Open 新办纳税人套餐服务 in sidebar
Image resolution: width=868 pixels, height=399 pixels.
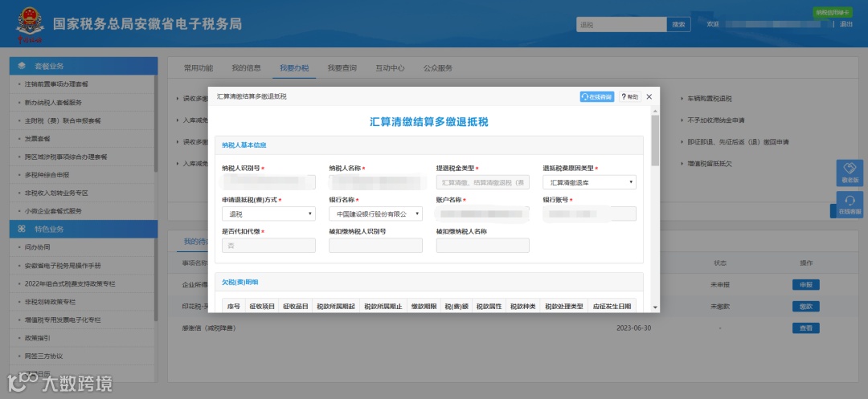tap(53, 102)
